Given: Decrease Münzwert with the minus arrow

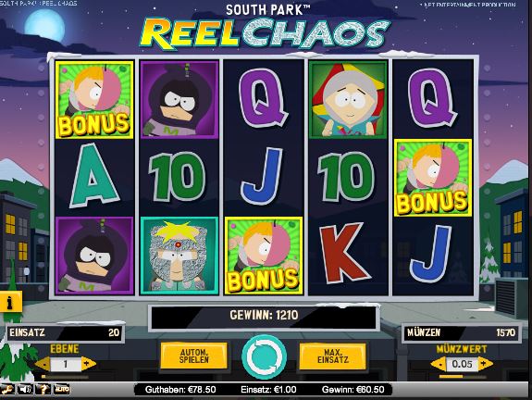Looking at the screenshot, I should pyautogui.click(x=439, y=364).
